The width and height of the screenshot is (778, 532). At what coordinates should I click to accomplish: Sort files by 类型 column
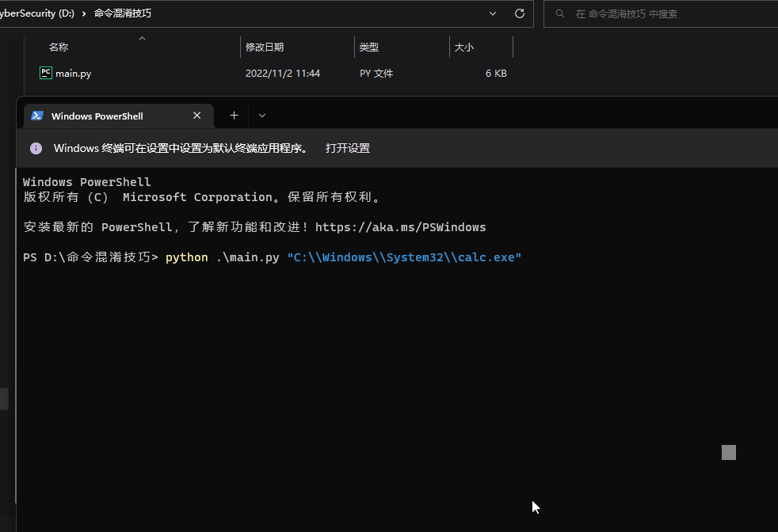(x=368, y=47)
